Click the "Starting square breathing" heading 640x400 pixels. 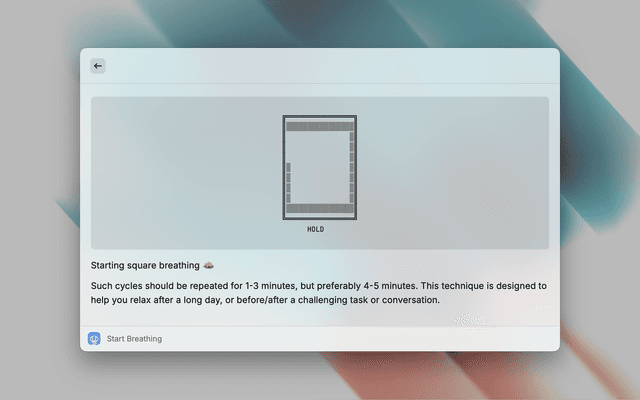tap(145, 266)
